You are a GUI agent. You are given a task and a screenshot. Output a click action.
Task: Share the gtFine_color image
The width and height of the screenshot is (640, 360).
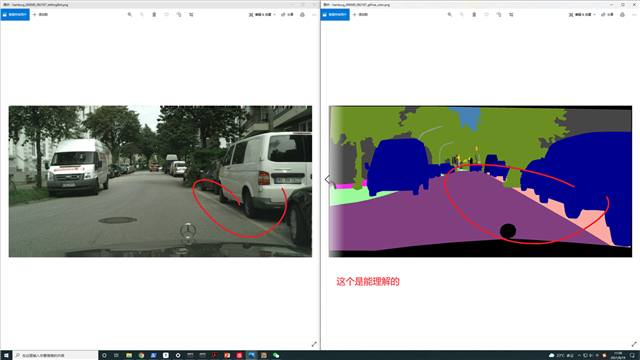coord(608,15)
